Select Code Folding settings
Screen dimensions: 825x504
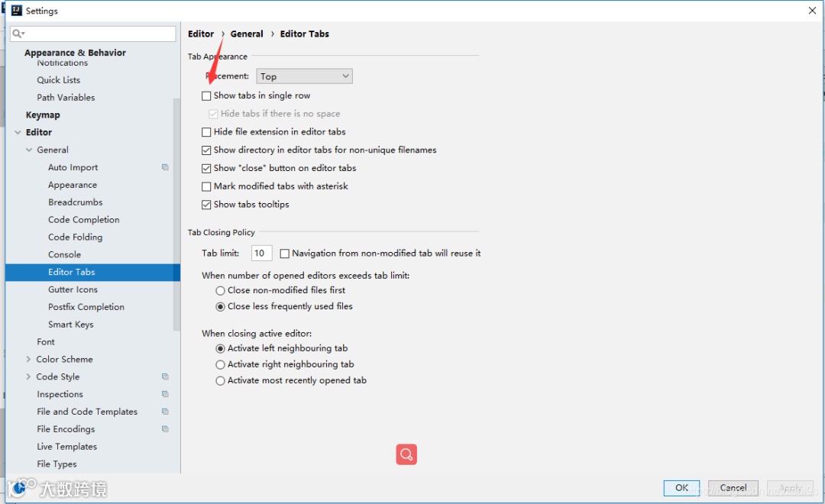[75, 237]
